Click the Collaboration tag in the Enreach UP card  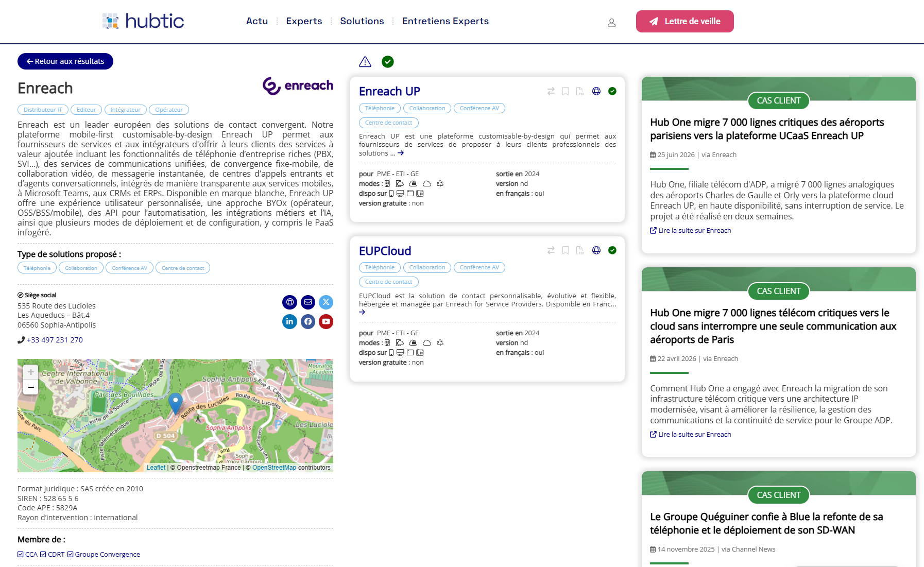click(x=427, y=108)
